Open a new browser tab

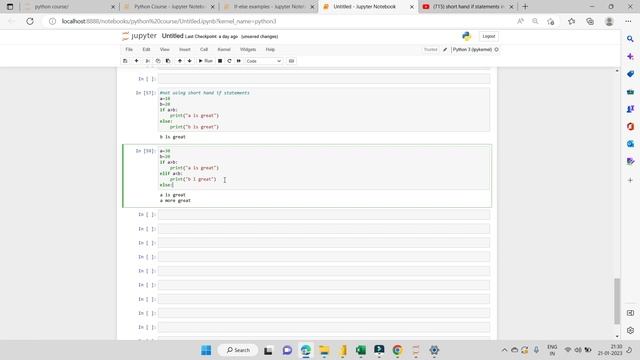(525, 7)
